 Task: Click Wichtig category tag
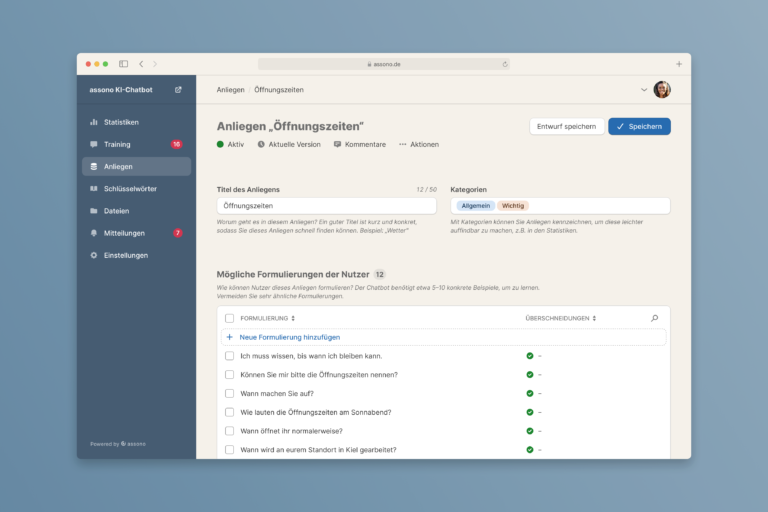coord(513,206)
